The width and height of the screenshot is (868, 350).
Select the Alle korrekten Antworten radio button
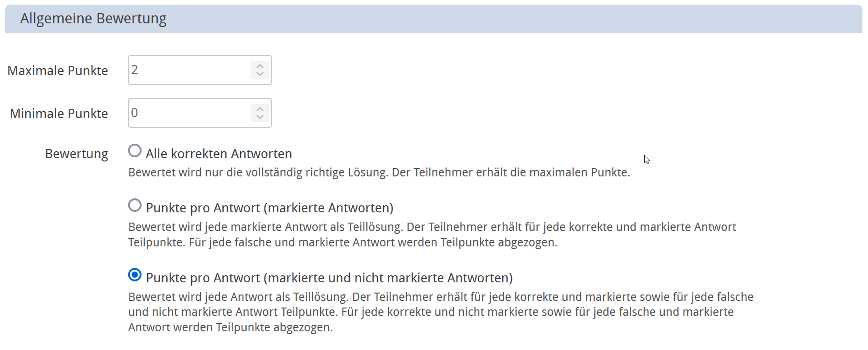pos(135,151)
